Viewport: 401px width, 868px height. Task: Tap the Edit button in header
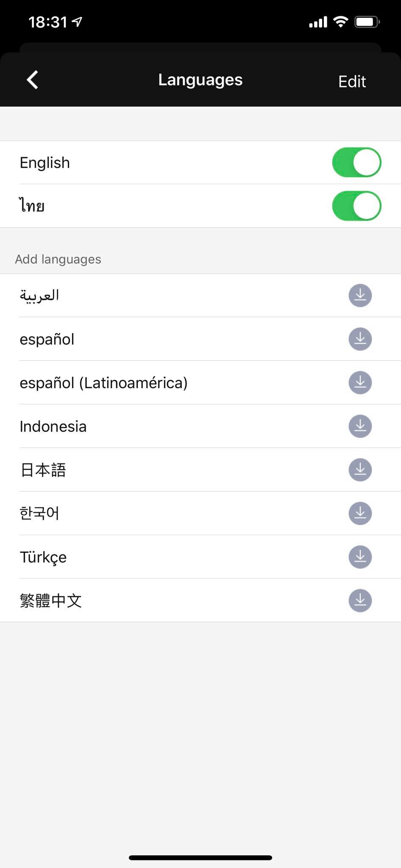[352, 81]
